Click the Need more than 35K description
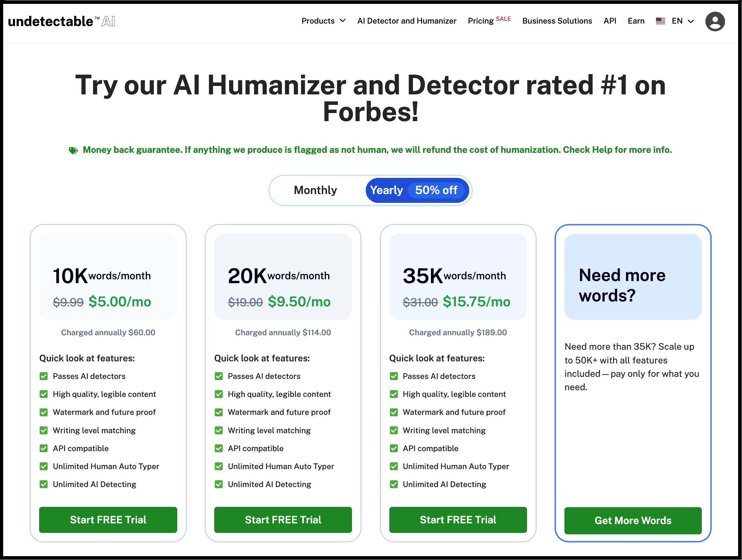 [x=632, y=367]
